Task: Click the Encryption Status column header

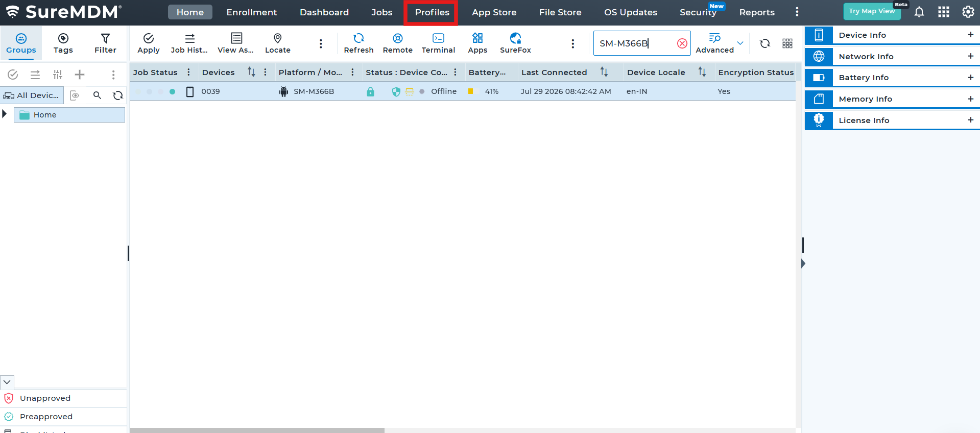Action: (755, 72)
